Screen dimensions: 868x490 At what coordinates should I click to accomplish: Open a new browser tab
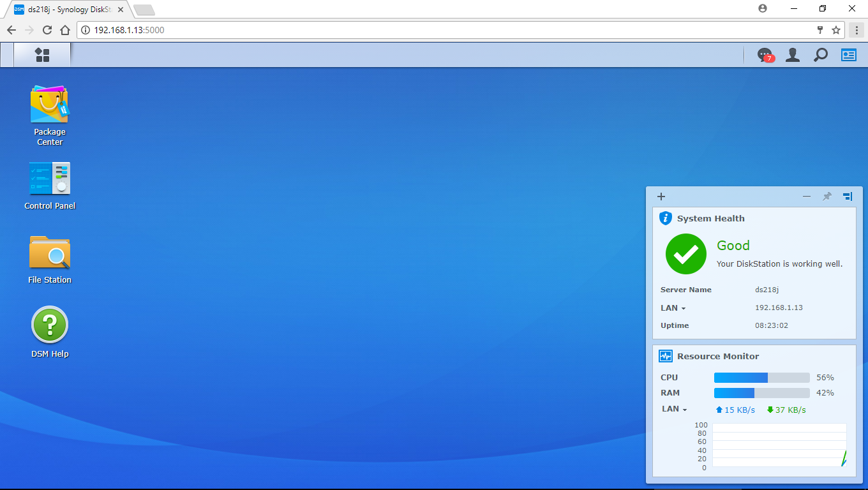pos(144,10)
